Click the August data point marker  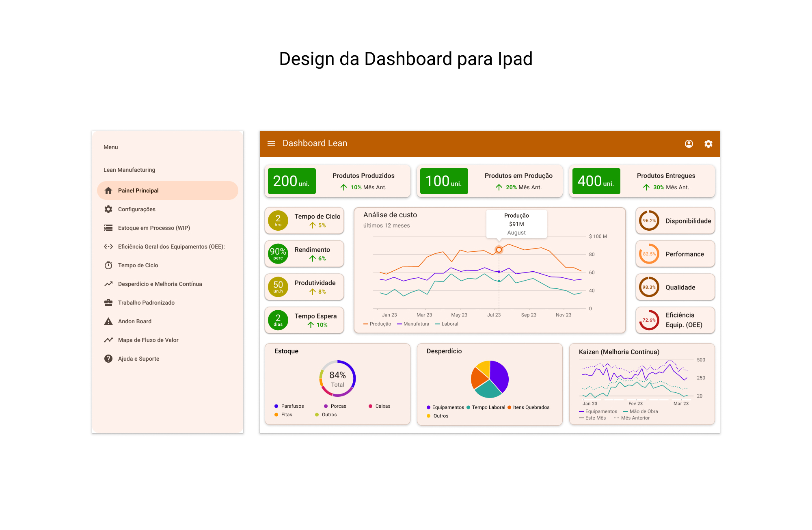pyautogui.click(x=499, y=250)
